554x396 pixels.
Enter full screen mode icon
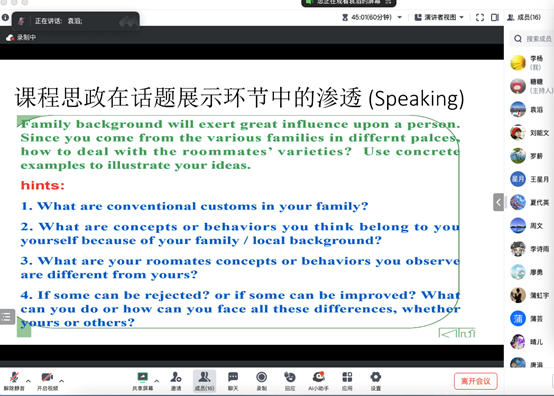(x=480, y=17)
